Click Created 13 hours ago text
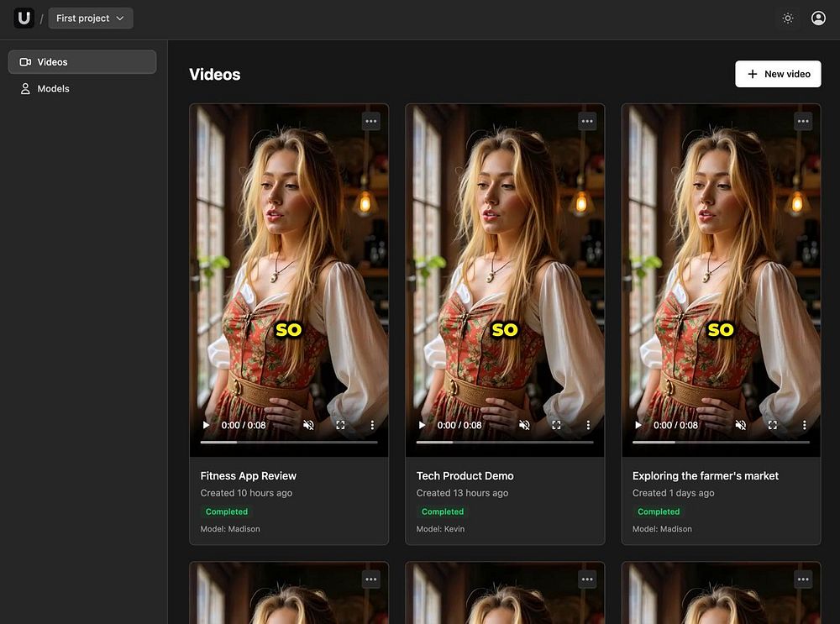This screenshot has width=840, height=624. click(x=462, y=493)
